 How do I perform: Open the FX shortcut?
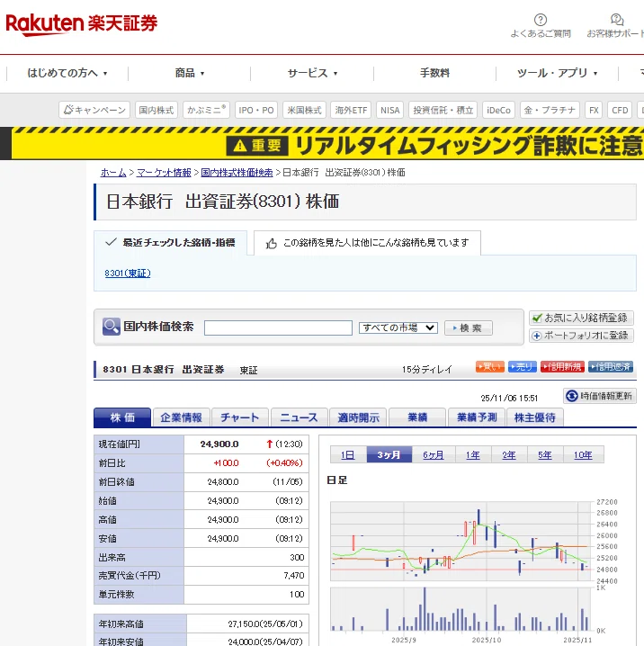point(594,110)
